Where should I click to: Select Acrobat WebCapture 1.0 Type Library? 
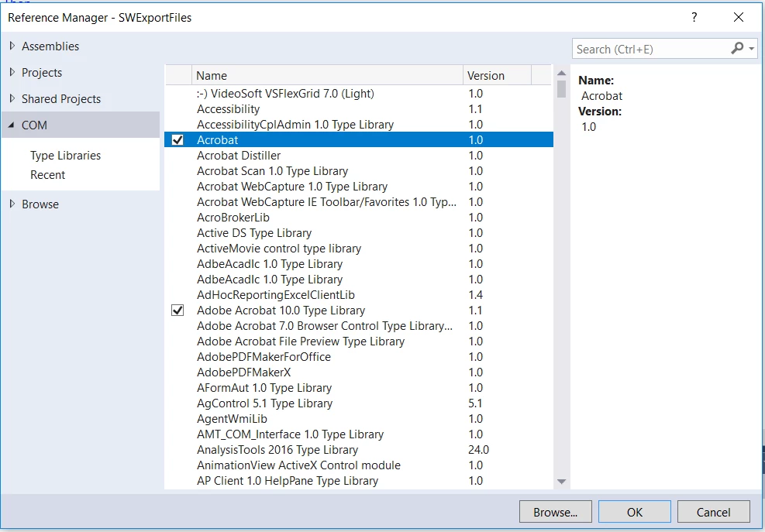tap(359, 187)
